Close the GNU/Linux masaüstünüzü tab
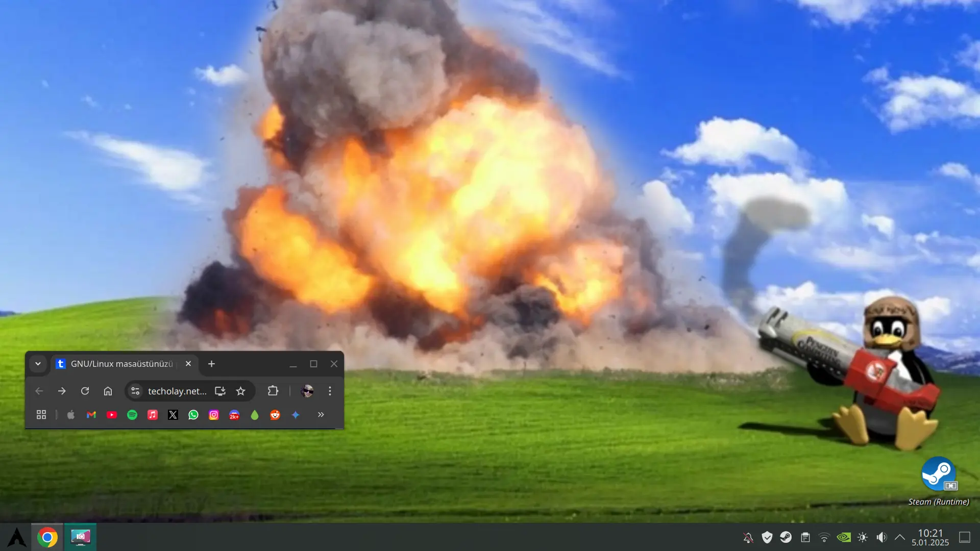The width and height of the screenshot is (980, 551). point(188,364)
